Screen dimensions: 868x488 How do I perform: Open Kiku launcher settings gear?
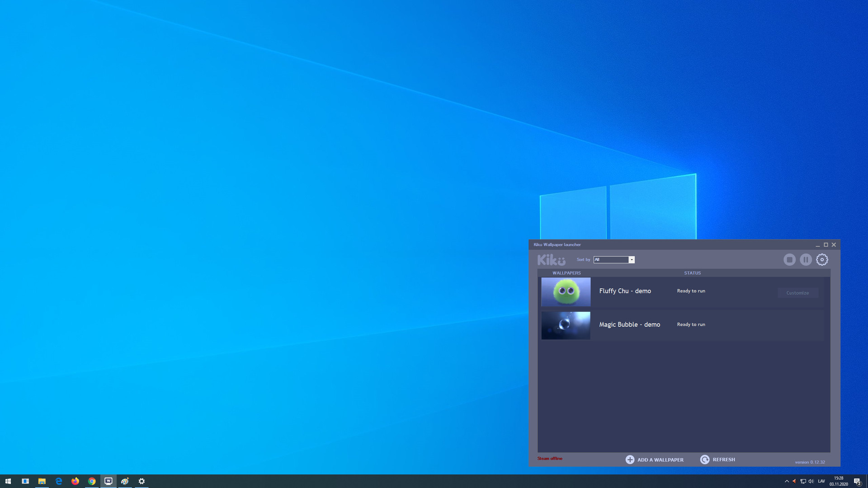(822, 259)
